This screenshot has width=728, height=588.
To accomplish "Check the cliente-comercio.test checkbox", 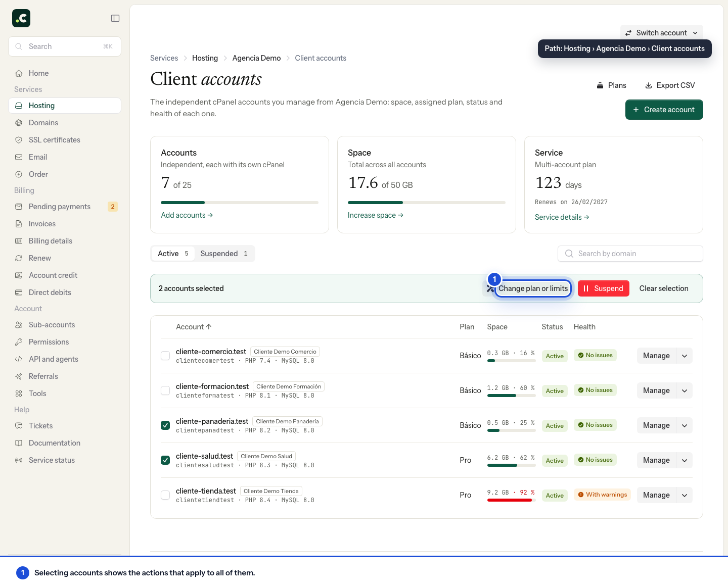I will click(x=165, y=356).
